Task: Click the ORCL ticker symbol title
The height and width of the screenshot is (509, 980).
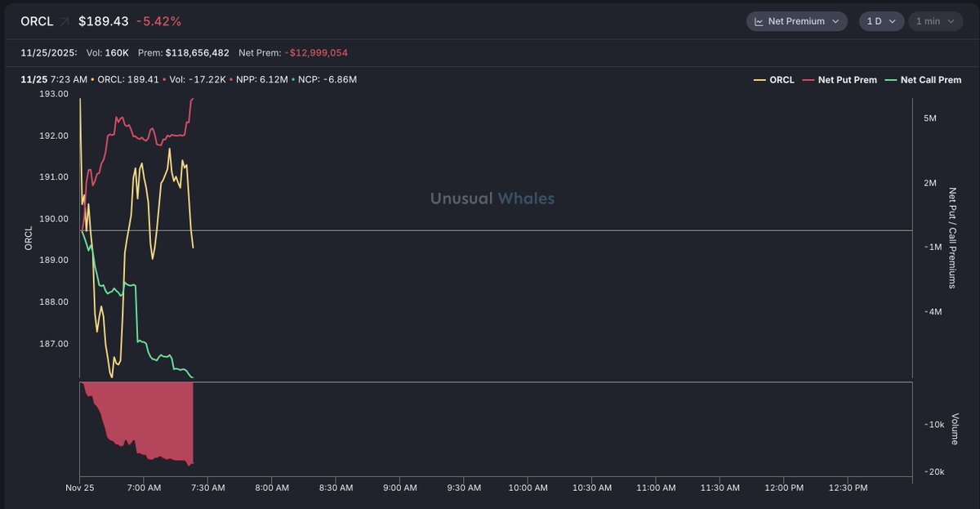Action: point(37,21)
